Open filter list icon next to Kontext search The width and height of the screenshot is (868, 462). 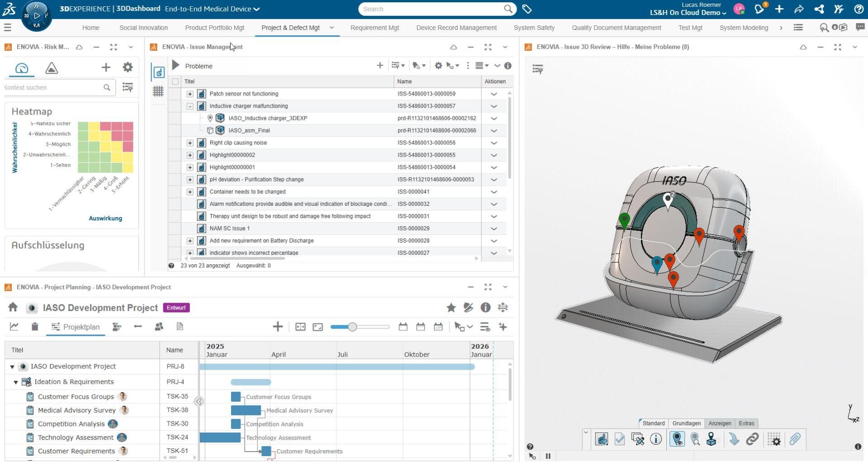pos(127,87)
